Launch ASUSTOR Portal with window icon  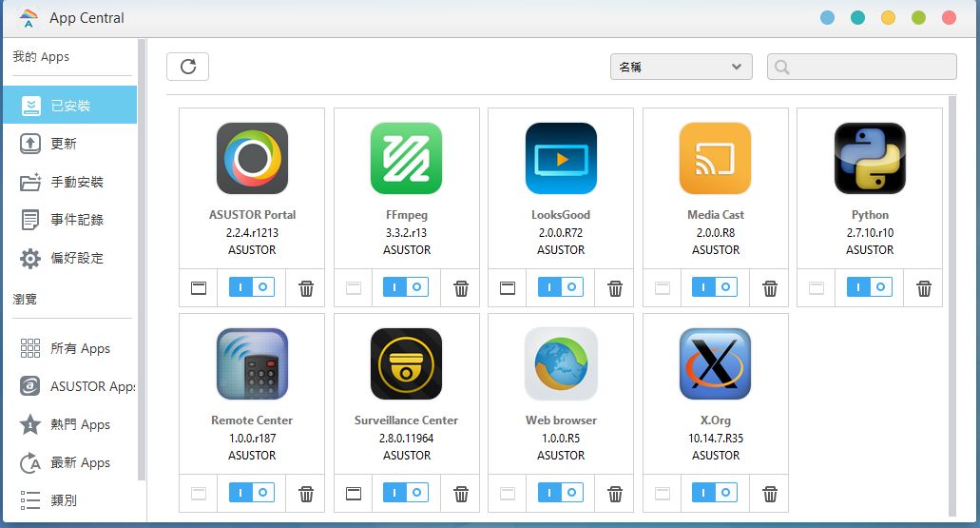[x=198, y=287]
